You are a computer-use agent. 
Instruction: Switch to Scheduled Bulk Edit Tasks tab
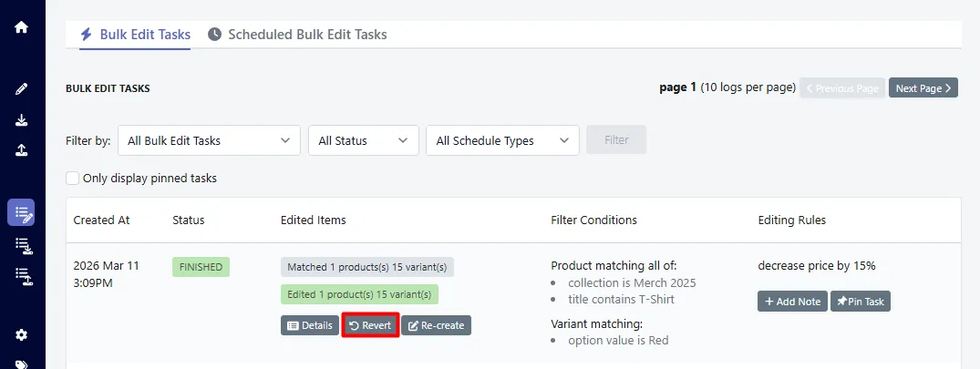tap(297, 35)
